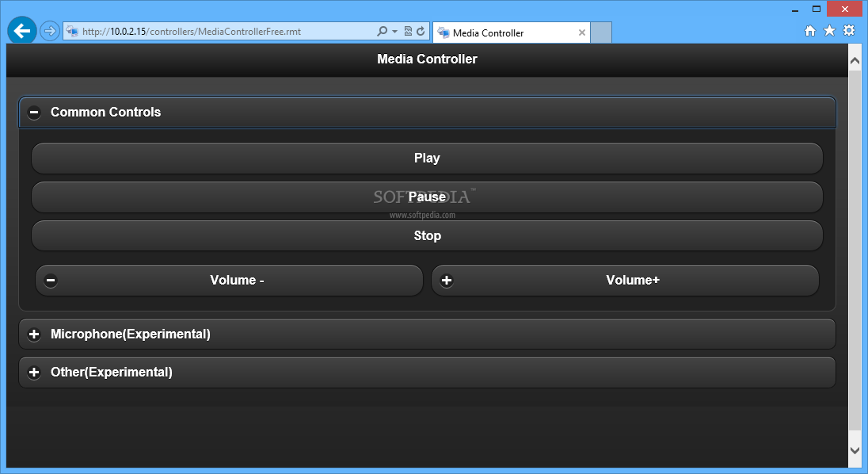Viewport: 868px width, 474px height.
Task: Lower volume with Volume - button
Action: pyautogui.click(x=229, y=280)
